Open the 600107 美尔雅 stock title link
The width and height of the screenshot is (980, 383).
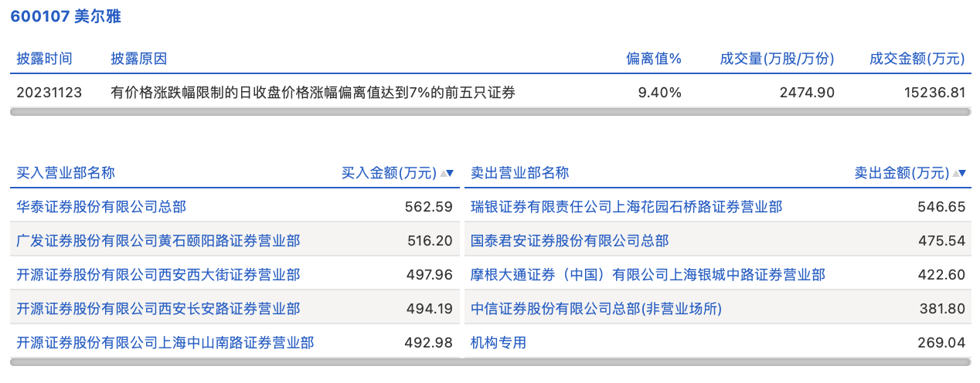pyautogui.click(x=66, y=16)
